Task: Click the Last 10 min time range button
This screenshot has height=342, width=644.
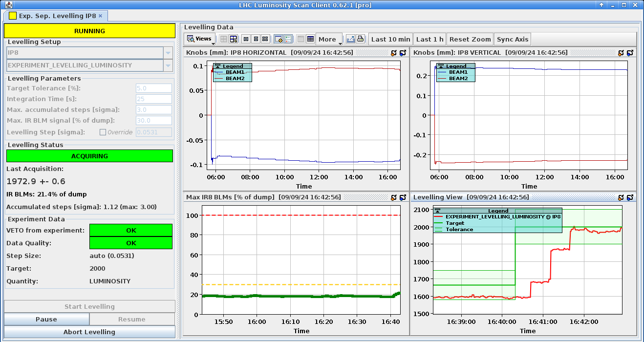Action: point(390,39)
